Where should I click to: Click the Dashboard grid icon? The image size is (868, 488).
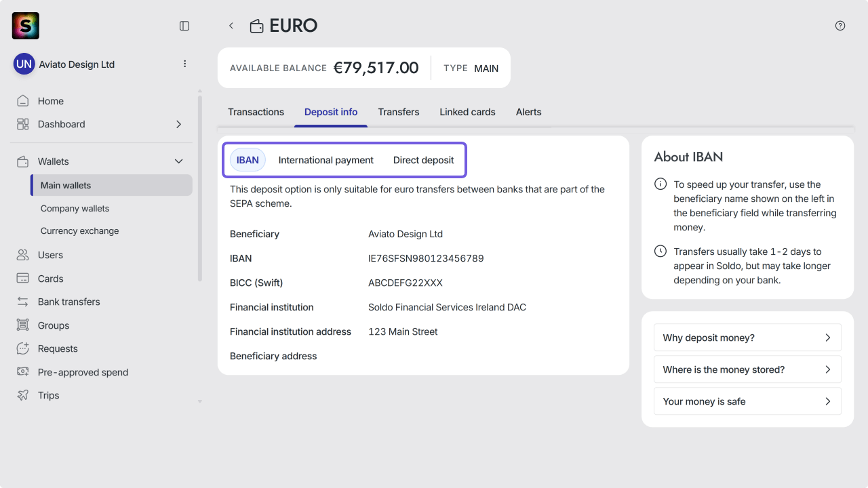tap(23, 124)
